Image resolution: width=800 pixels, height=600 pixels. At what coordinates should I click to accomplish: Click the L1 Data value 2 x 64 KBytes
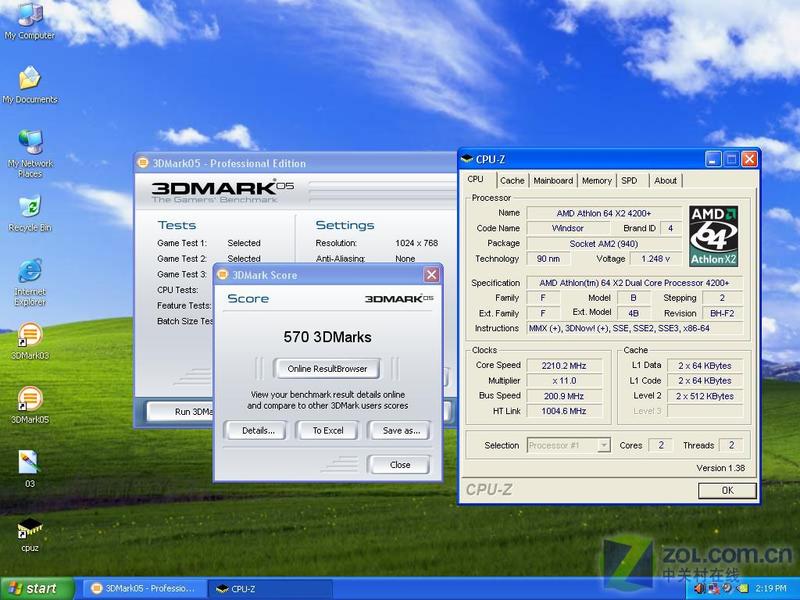pos(705,366)
